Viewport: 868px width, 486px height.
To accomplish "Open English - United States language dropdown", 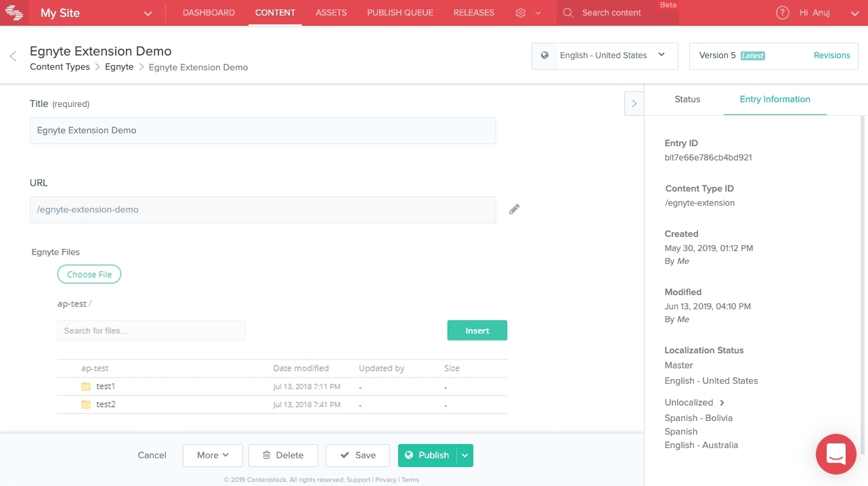I will pos(605,56).
